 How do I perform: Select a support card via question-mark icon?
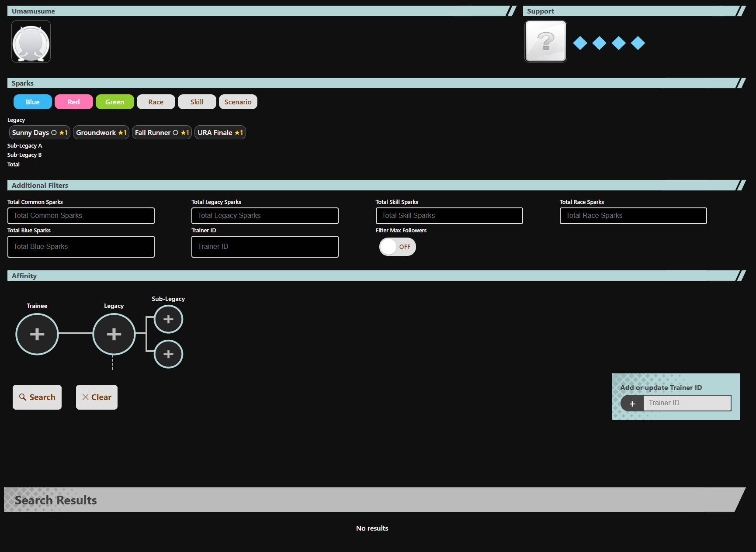(x=546, y=41)
